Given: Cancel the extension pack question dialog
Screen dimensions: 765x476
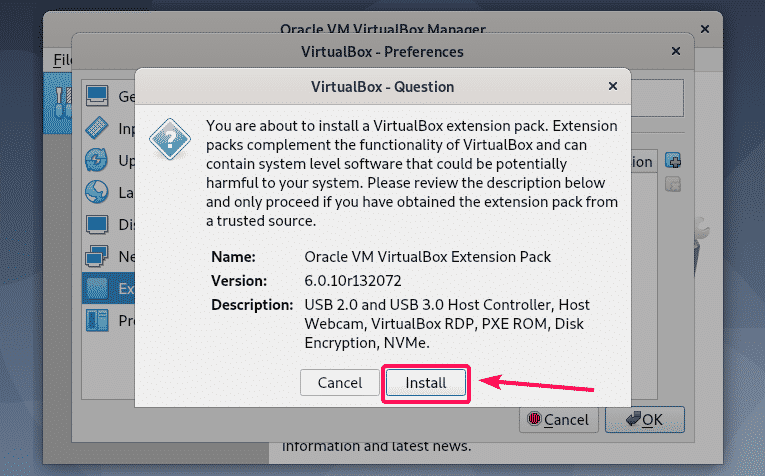Looking at the screenshot, I should pos(340,383).
